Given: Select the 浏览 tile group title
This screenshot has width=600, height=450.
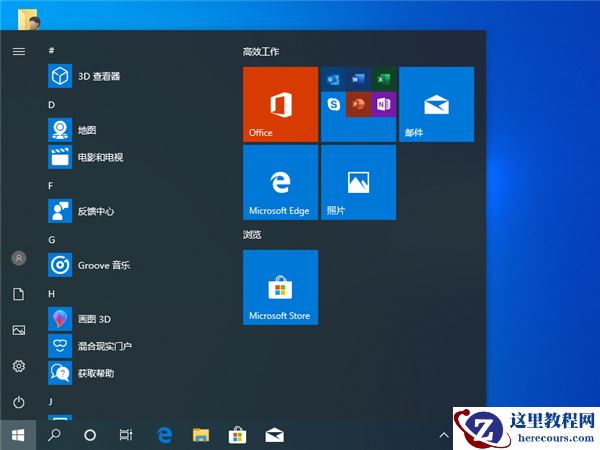Looking at the screenshot, I should coord(252,234).
